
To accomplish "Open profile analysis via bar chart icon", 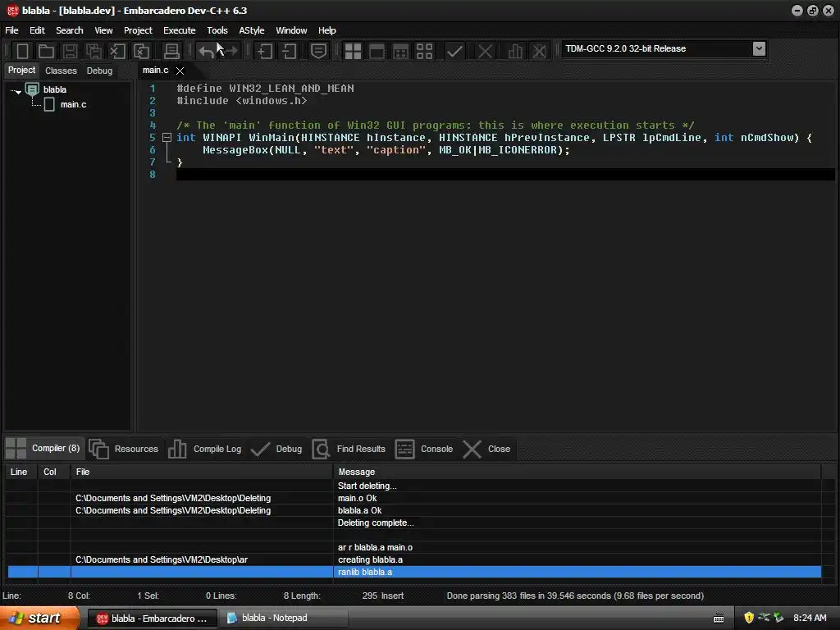I will click(x=515, y=51).
